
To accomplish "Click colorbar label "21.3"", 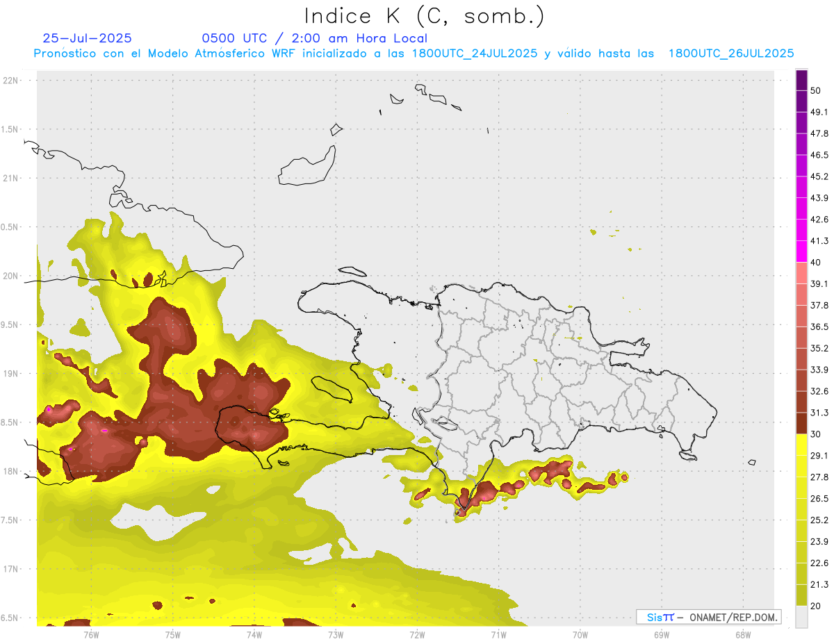I will pyautogui.click(x=819, y=584).
